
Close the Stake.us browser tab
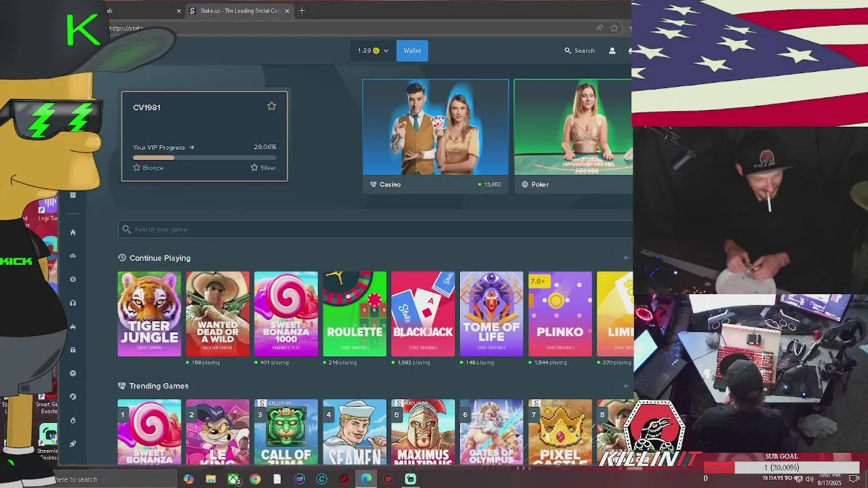(288, 11)
